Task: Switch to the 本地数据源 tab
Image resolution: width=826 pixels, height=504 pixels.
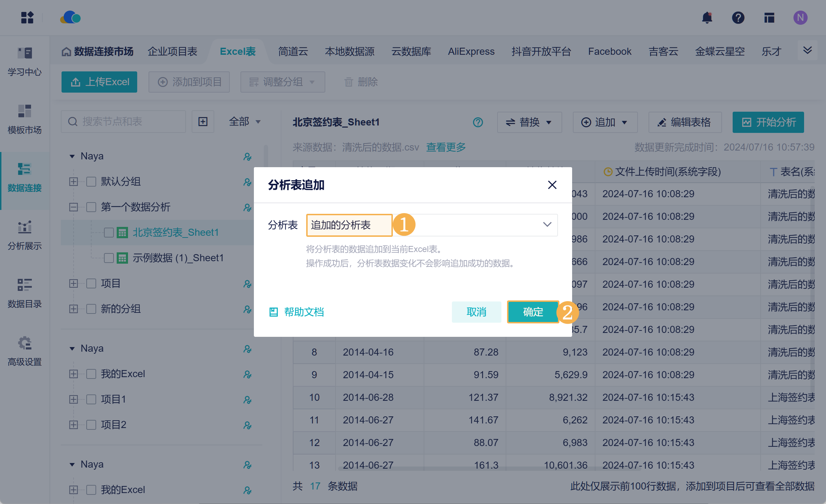Action: [x=349, y=52]
